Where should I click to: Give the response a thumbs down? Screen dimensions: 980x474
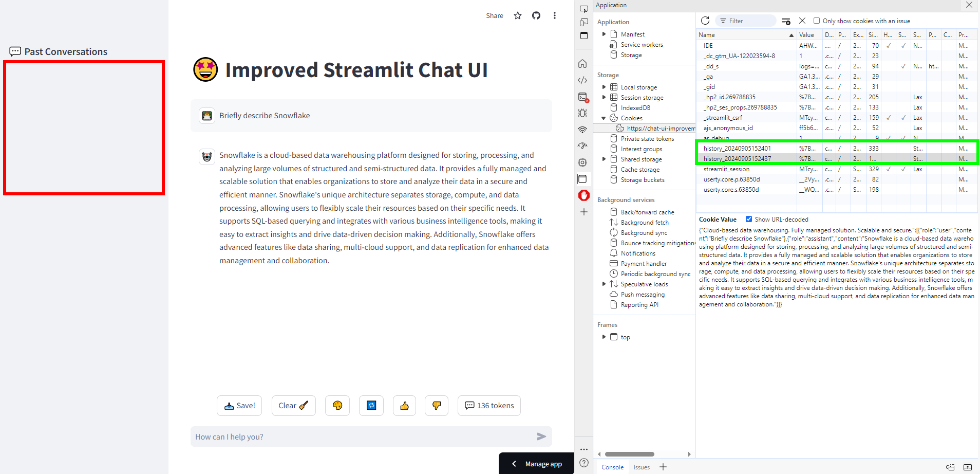click(x=437, y=406)
